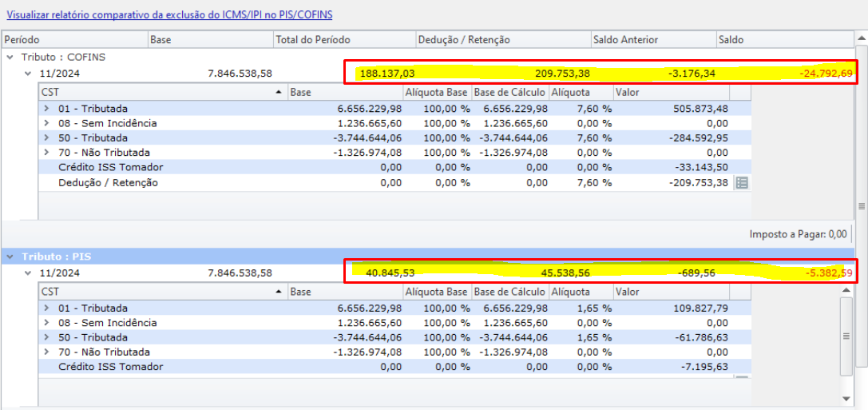Select COFINS 7,60 % aliquot on row 01
Viewport: 868px width, 410px height.
click(x=596, y=109)
